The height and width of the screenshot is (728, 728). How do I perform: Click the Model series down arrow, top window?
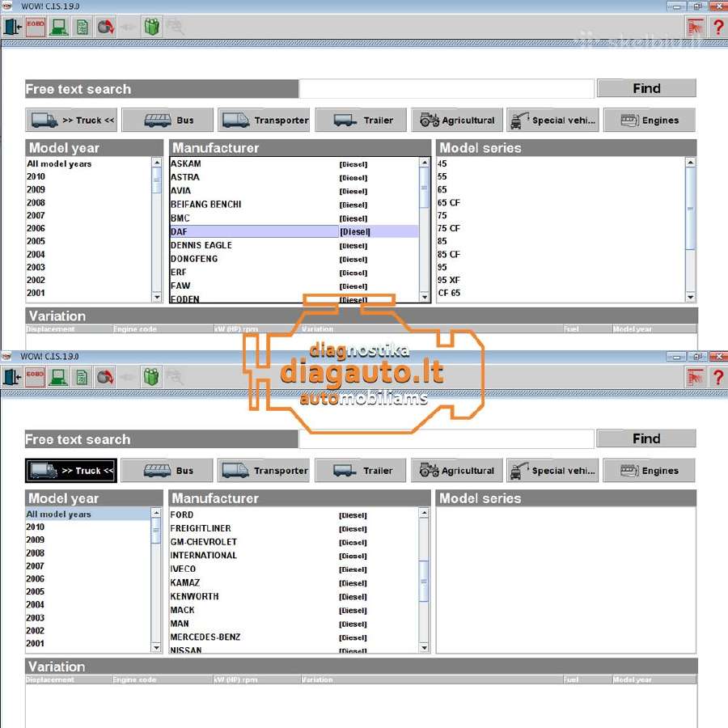pos(691,297)
